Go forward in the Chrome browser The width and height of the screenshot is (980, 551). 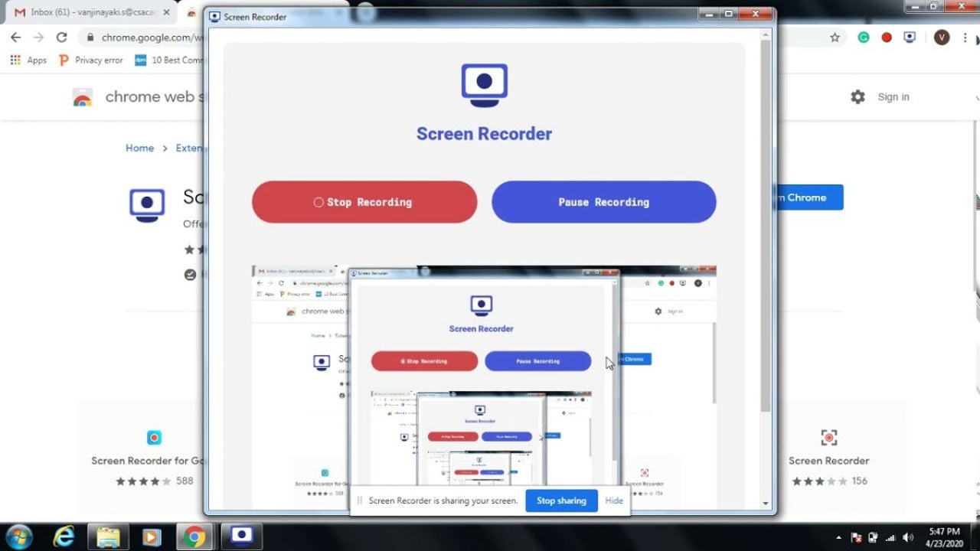tap(38, 37)
